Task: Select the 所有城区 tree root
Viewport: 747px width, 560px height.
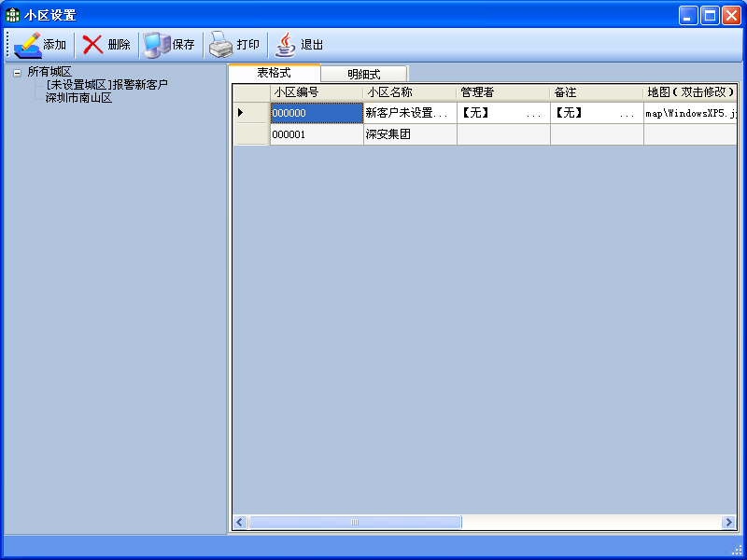Action: [x=49, y=72]
